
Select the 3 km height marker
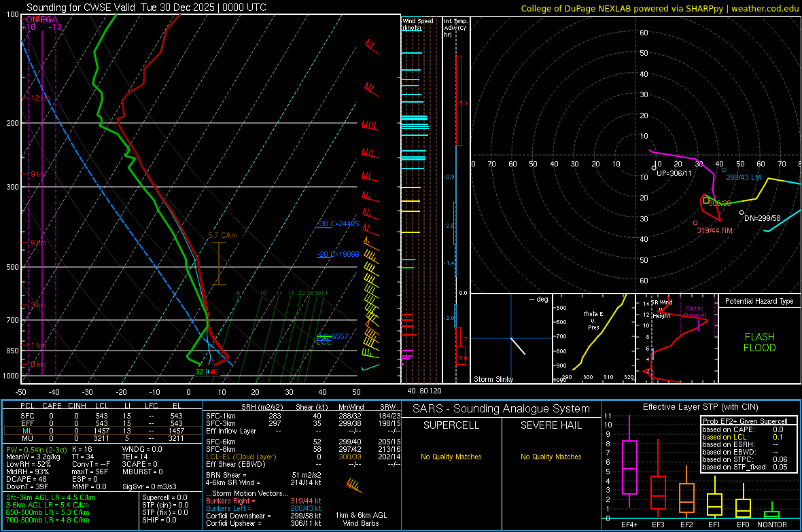tap(38, 305)
